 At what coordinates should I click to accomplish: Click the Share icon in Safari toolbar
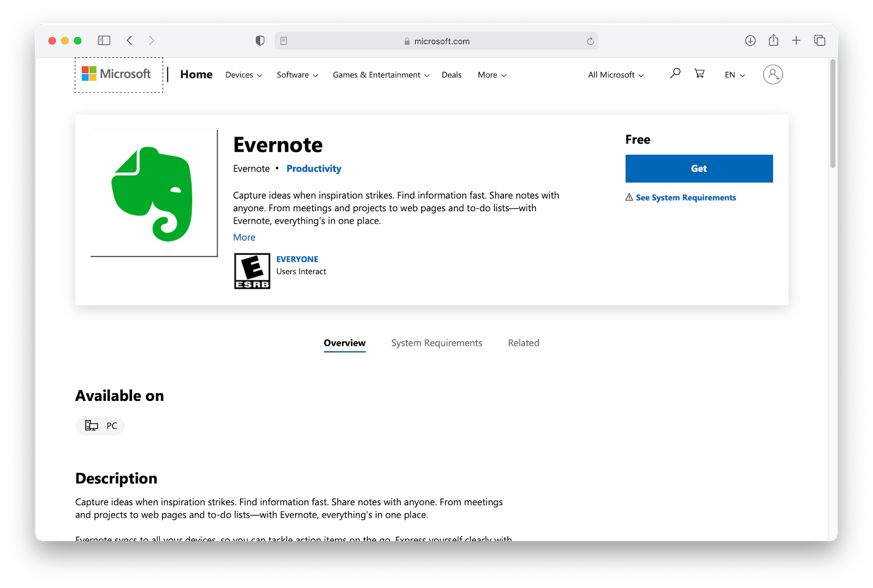[773, 40]
